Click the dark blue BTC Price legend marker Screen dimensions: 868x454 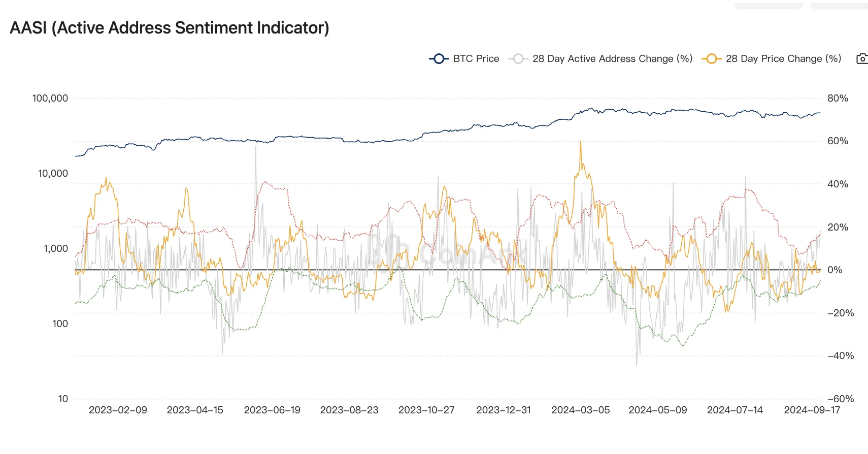439,59
